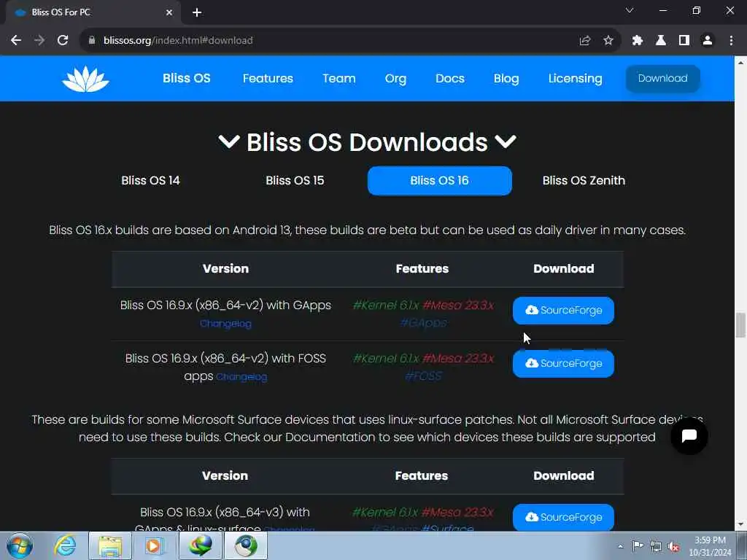Open Windows Explorer folder taskbar icon

coord(110,545)
